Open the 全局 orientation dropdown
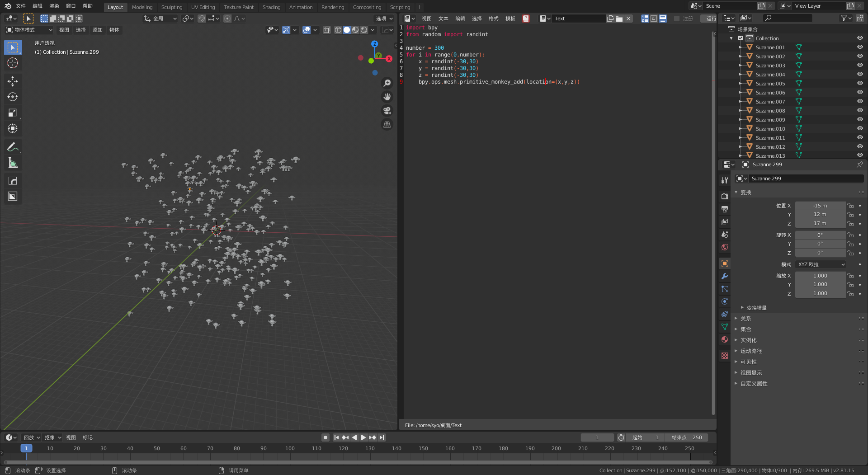The width and height of the screenshot is (868, 475). coord(160,19)
